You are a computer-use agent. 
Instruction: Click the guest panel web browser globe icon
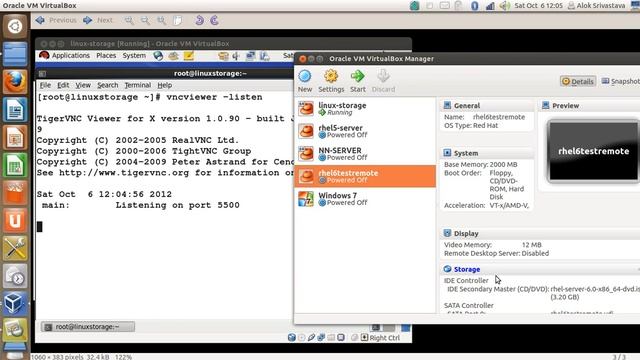coord(158,56)
